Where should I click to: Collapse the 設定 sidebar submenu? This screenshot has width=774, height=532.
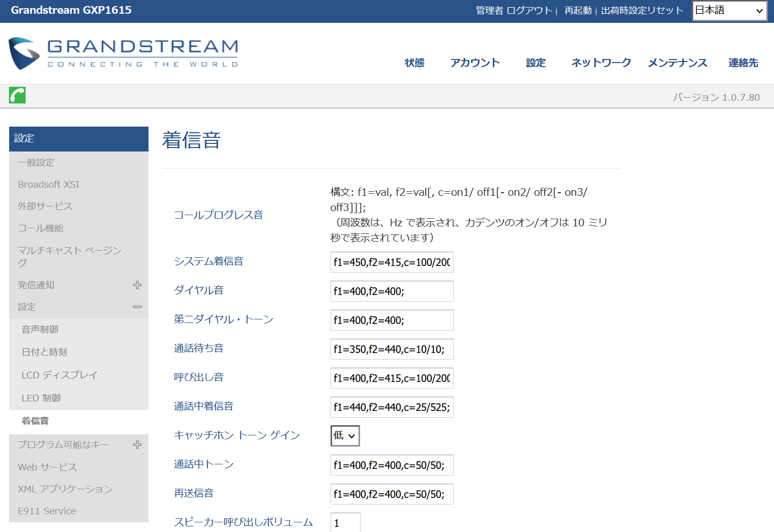click(x=137, y=307)
